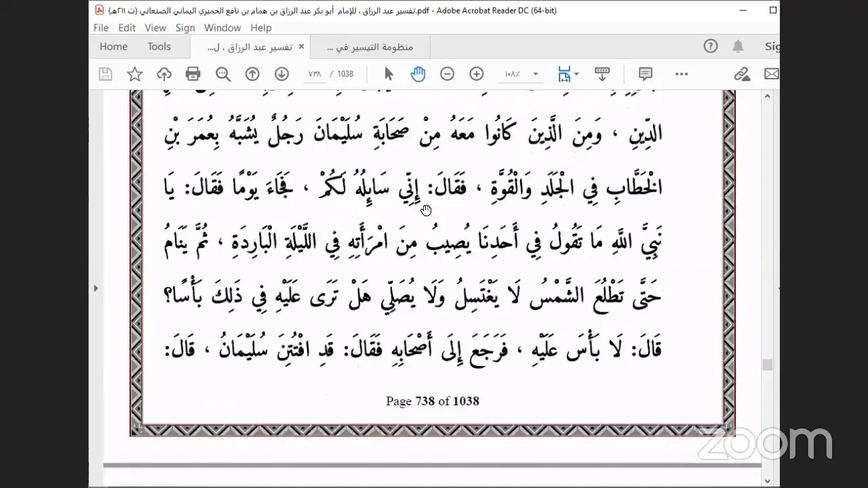Click the vertical scrollbar thumb
This screenshot has width=868, height=488.
(767, 365)
